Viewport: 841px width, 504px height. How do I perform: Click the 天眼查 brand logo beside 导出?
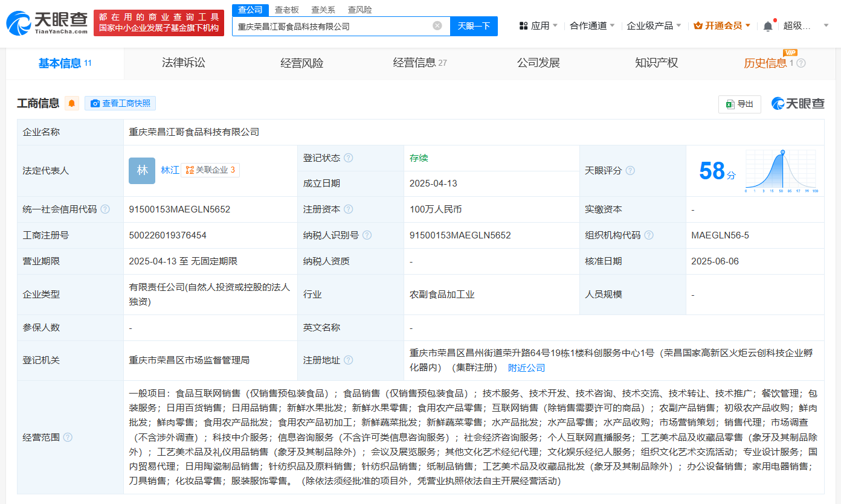797,104
